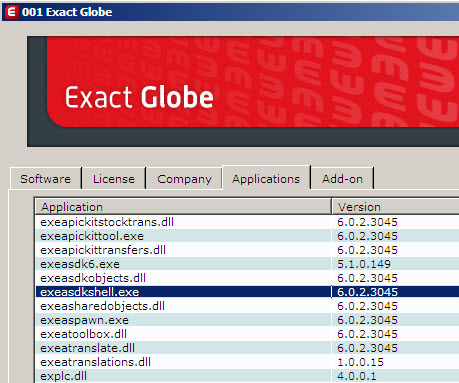Image resolution: width=459 pixels, height=383 pixels.
Task: Pick the exeasdkobjects.dll row
Action: pyautogui.click(x=247, y=278)
